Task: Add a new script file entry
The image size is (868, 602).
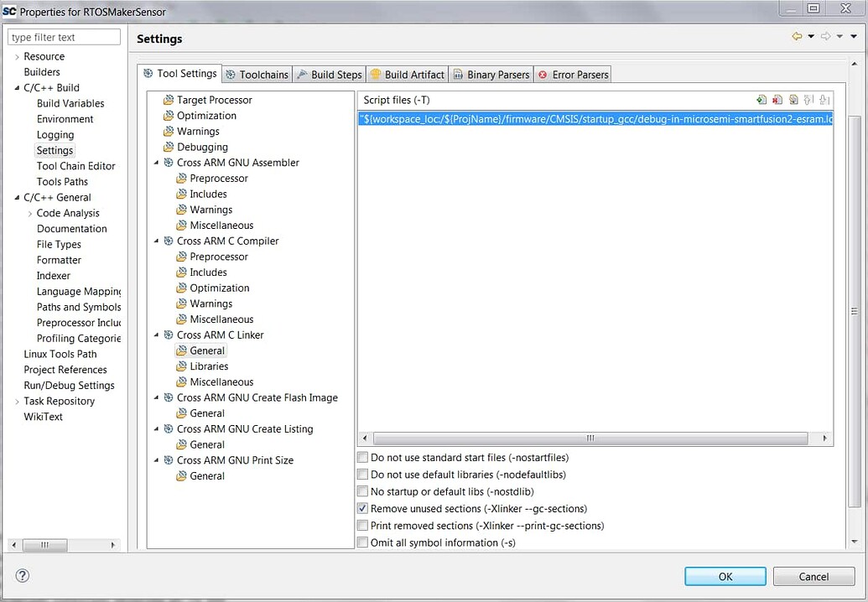Action: [x=761, y=100]
